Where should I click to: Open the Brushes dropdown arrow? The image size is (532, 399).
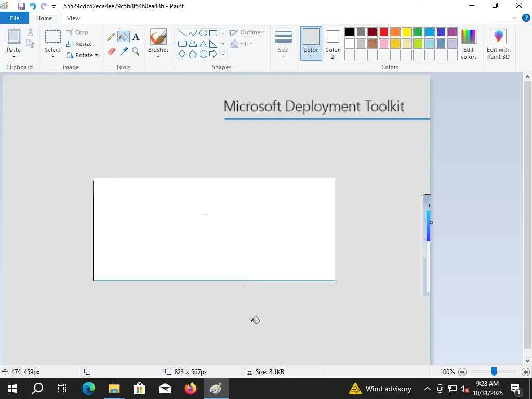(158, 56)
